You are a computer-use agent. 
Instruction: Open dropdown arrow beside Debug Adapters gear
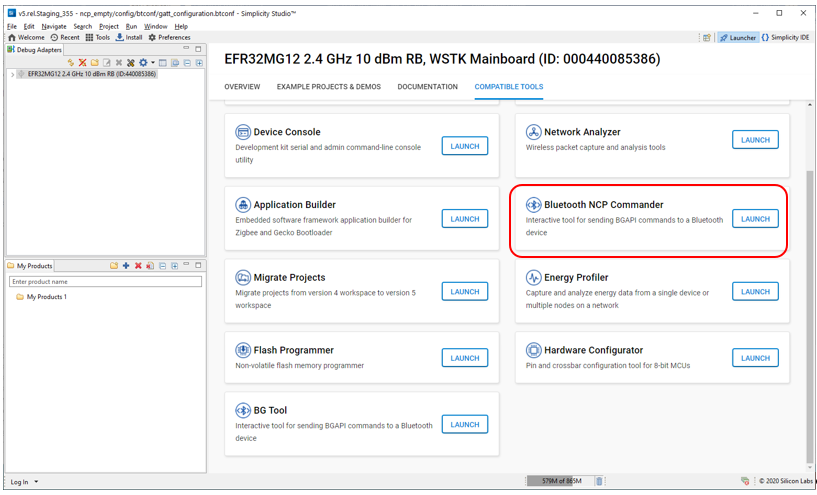(x=153, y=63)
